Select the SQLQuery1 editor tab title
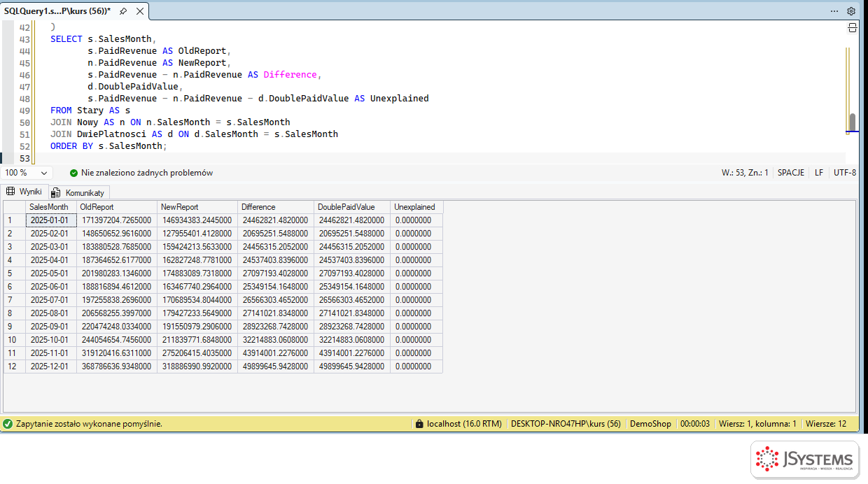Image resolution: width=868 pixels, height=484 pixels. pos(57,11)
